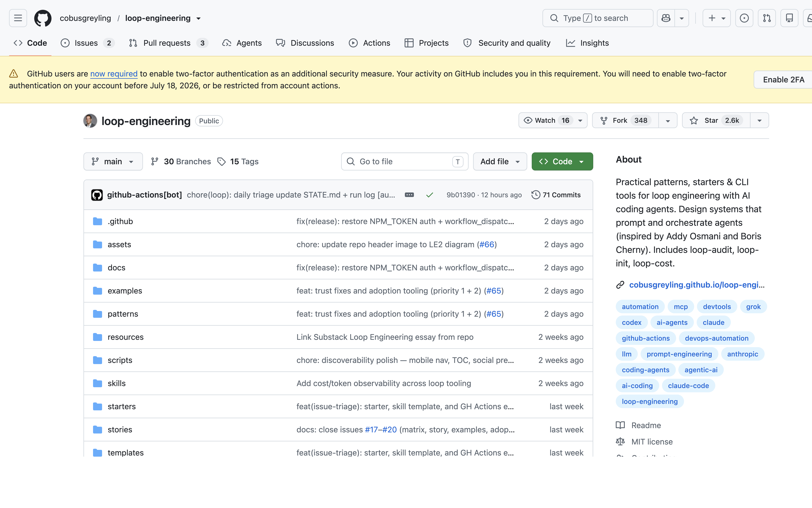
Task: Open the skills folder
Action: pyautogui.click(x=116, y=383)
